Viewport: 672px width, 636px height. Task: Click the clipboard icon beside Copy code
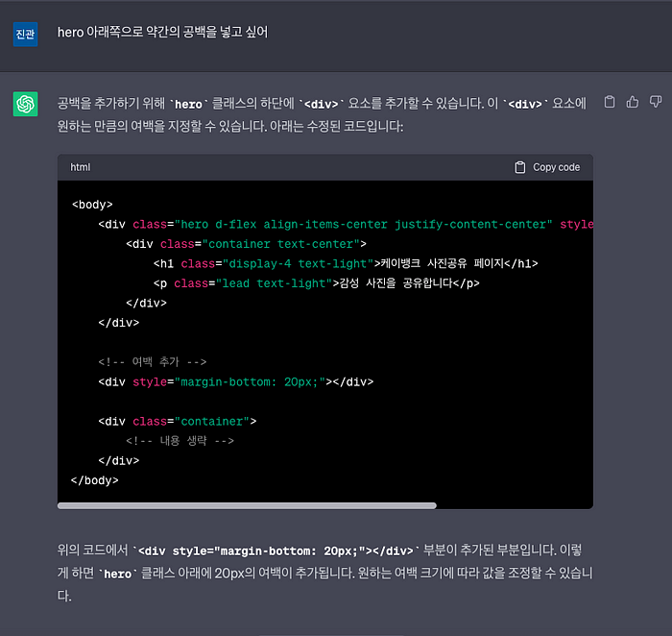[520, 167]
